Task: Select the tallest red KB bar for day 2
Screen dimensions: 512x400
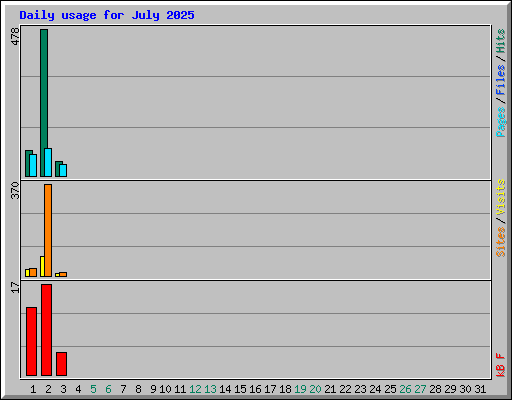Action: [46, 330]
